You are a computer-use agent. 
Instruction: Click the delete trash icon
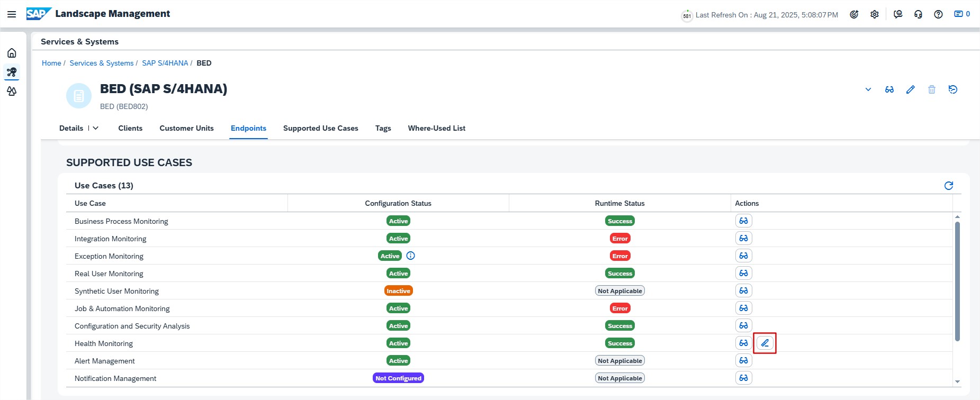tap(931, 89)
